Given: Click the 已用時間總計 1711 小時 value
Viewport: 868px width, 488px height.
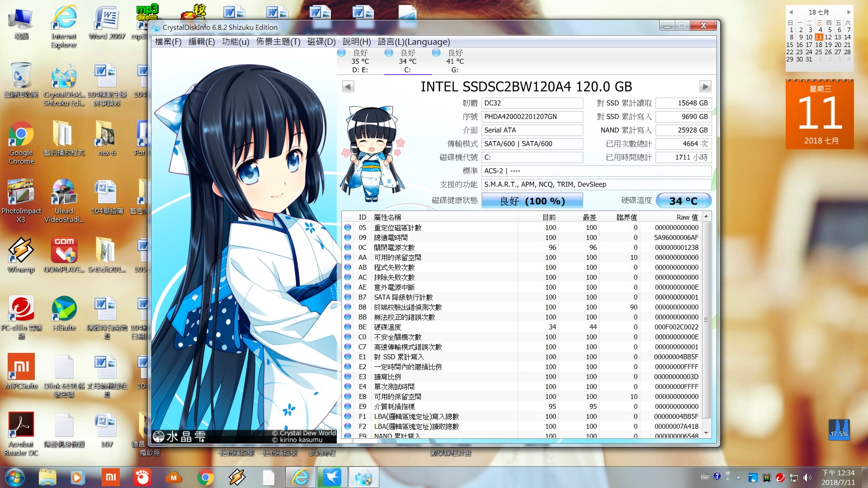Looking at the screenshot, I should click(x=684, y=157).
